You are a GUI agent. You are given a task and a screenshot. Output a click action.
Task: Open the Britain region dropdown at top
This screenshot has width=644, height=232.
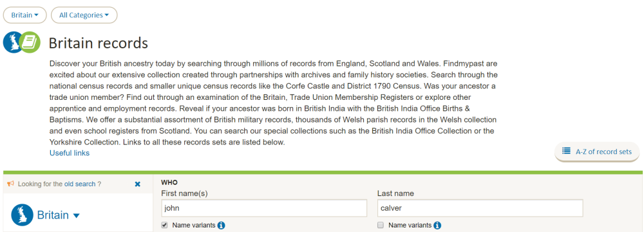pos(24,15)
